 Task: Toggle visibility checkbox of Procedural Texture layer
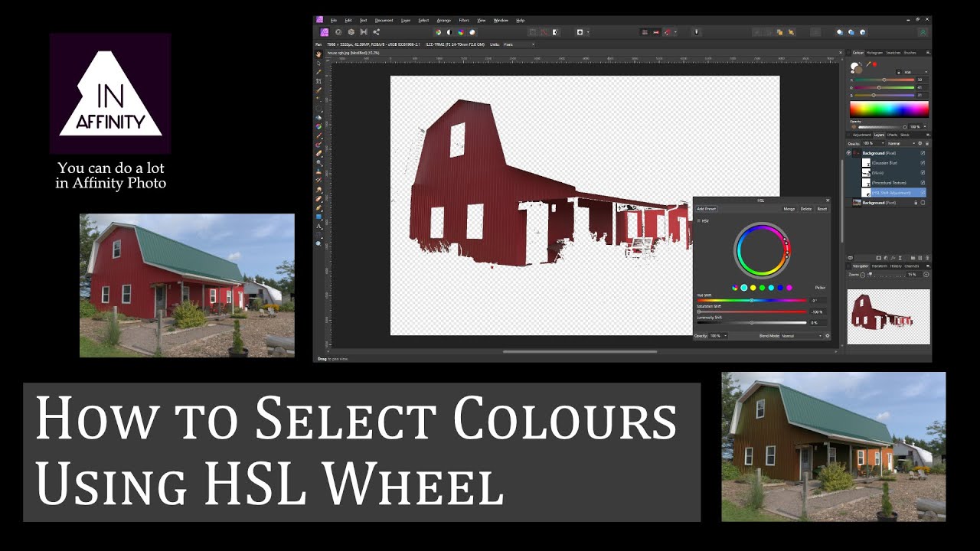click(x=923, y=182)
